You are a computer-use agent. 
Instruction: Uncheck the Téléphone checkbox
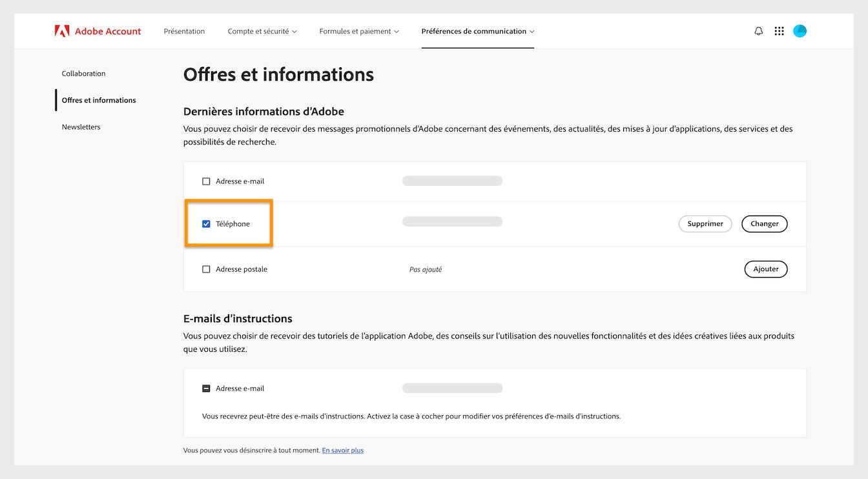[206, 224]
